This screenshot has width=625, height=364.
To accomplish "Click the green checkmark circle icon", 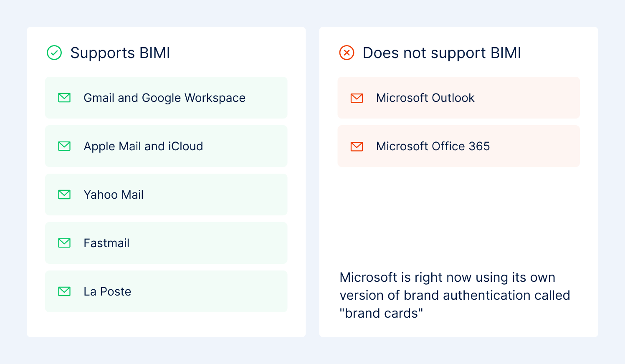I will point(54,53).
